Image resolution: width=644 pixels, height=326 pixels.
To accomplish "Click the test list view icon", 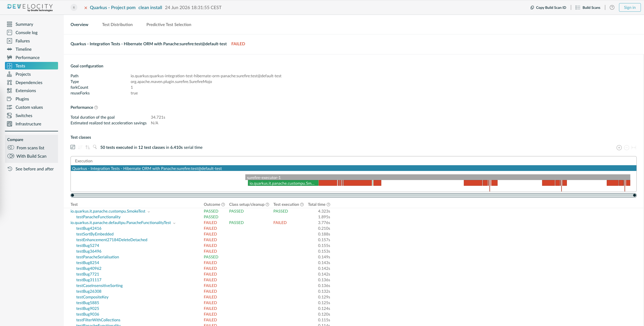I will pos(73,147).
